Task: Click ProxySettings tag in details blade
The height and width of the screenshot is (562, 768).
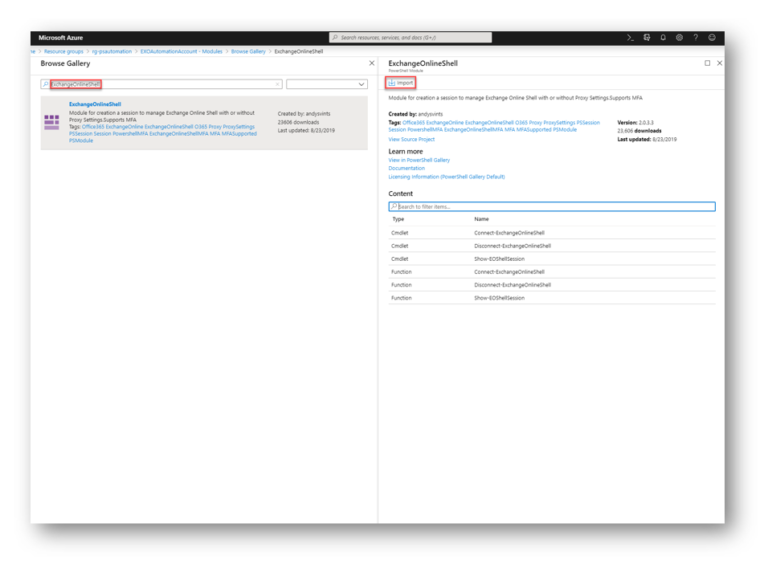Action: (x=559, y=123)
